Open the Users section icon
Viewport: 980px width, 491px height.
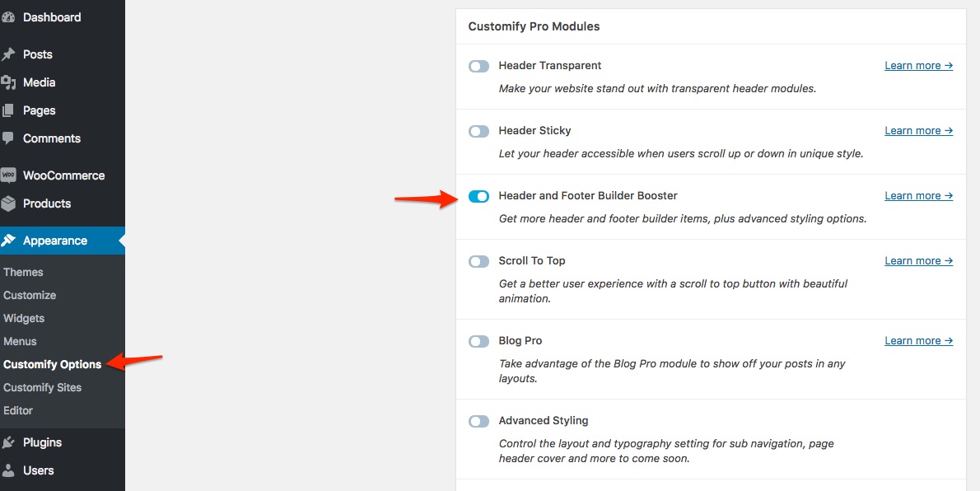[13, 470]
